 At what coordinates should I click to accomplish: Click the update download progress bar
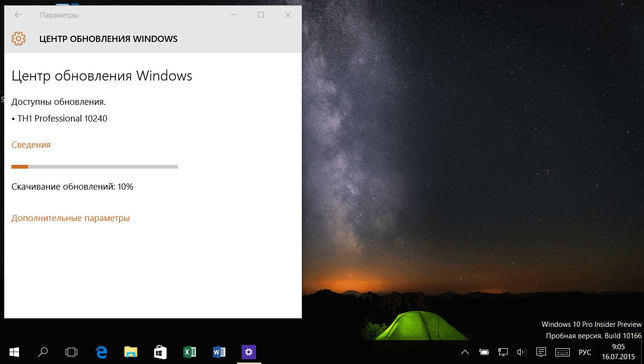tap(95, 167)
